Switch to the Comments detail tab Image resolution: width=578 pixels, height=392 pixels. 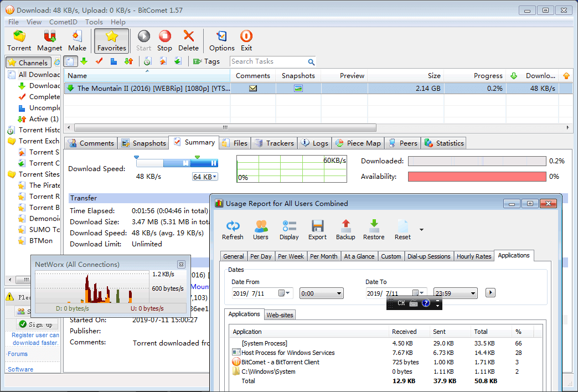coord(91,143)
